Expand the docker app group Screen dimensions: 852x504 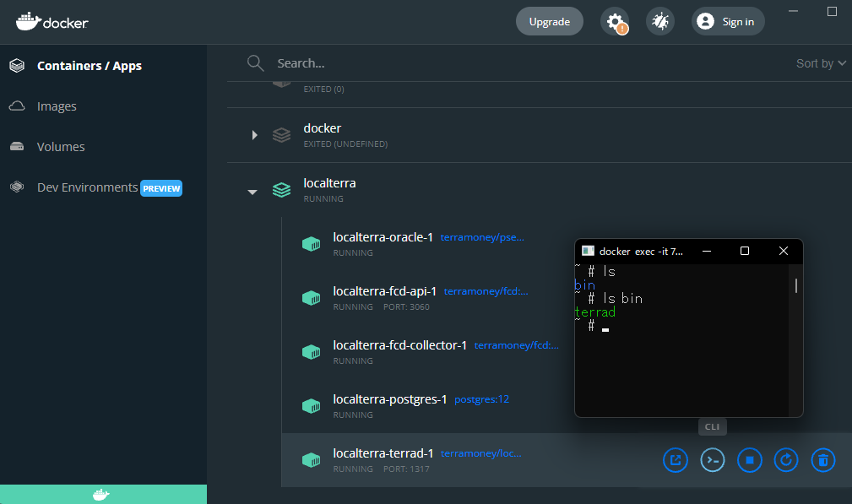[x=255, y=135]
